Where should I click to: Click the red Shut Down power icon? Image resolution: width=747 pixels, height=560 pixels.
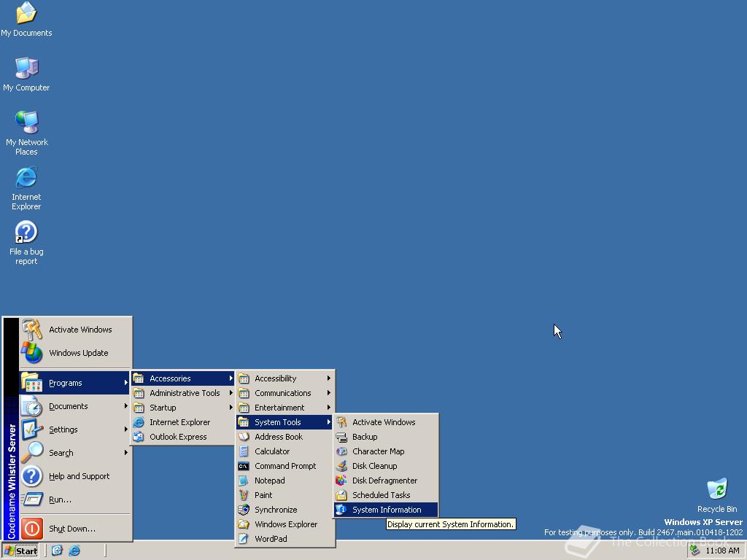(x=32, y=529)
